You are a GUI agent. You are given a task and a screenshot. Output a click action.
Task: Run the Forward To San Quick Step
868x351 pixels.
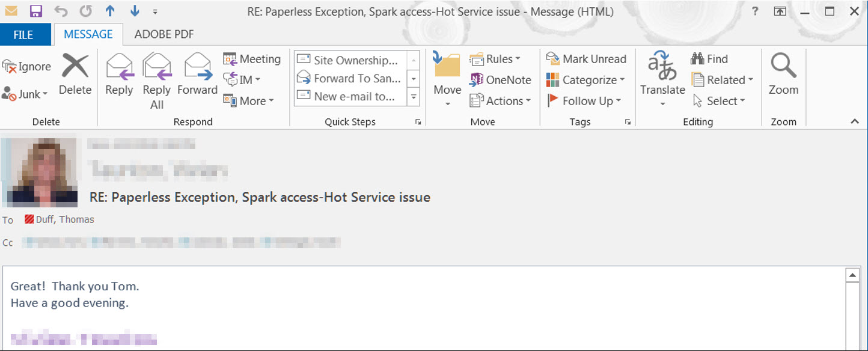[x=353, y=79]
